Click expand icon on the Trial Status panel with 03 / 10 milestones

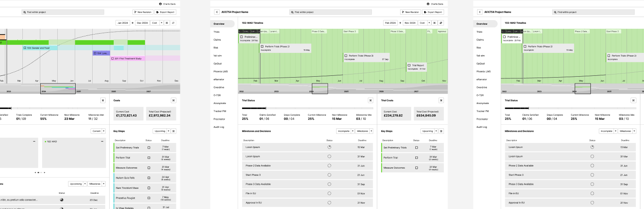coord(370,100)
